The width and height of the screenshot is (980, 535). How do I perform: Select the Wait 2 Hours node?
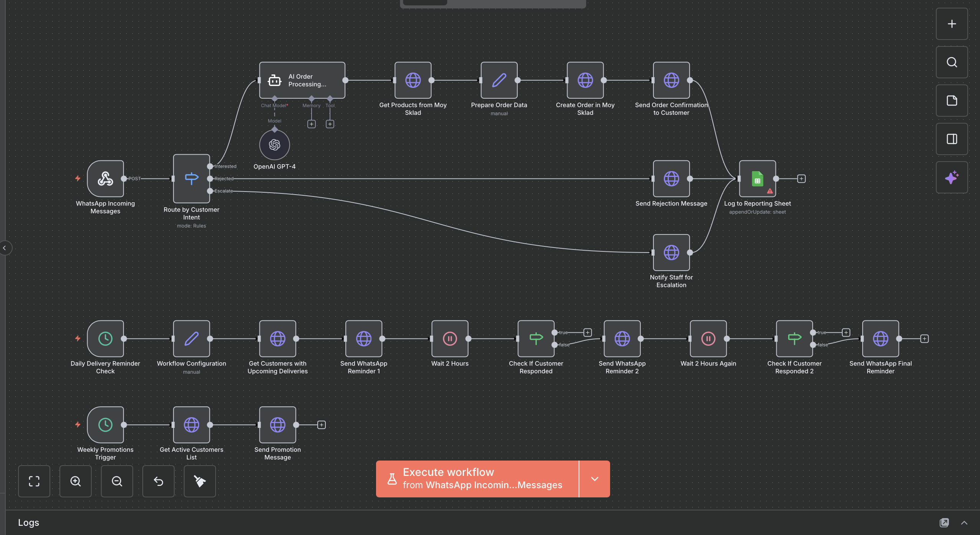pyautogui.click(x=450, y=339)
